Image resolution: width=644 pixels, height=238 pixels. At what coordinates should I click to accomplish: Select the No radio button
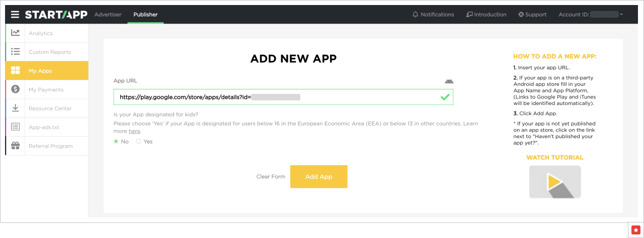click(x=116, y=142)
